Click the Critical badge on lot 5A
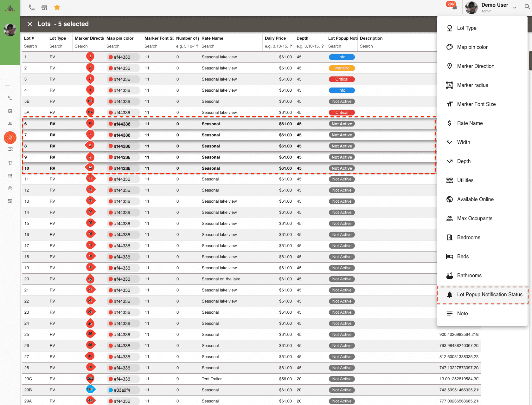 (x=342, y=113)
